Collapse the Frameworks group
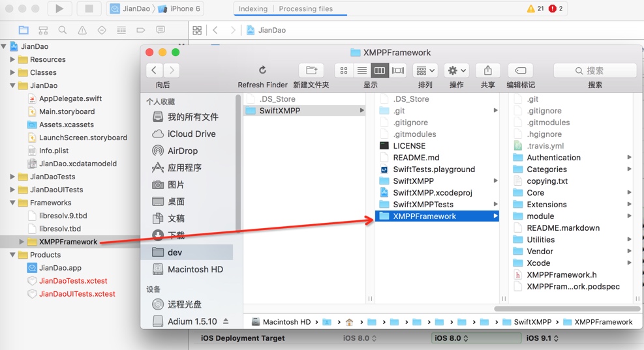This screenshot has height=350, width=644. 12,203
